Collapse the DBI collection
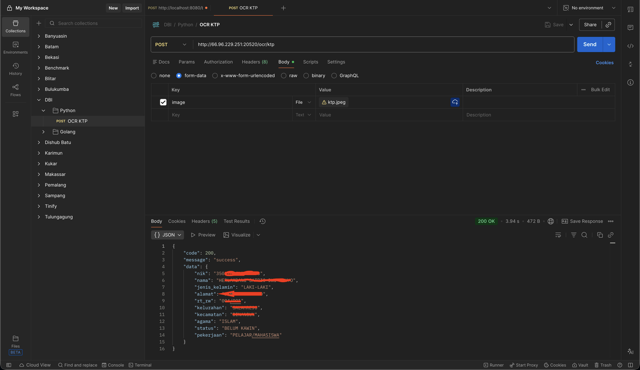The image size is (640, 370). tap(39, 100)
